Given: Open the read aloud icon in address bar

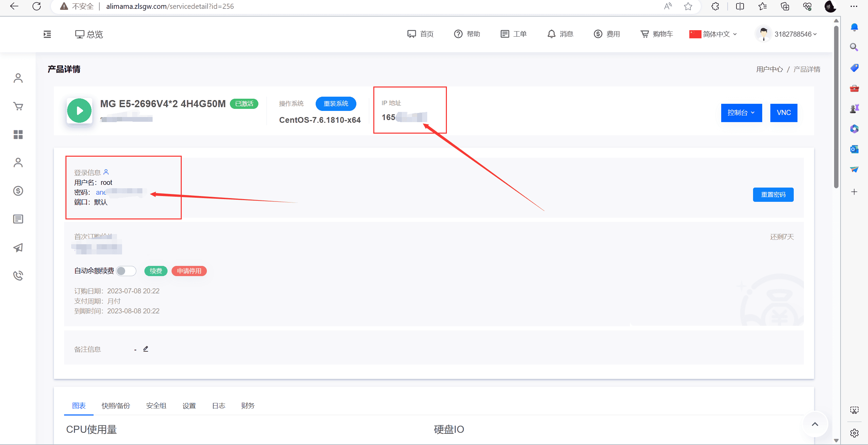Looking at the screenshot, I should [x=668, y=6].
